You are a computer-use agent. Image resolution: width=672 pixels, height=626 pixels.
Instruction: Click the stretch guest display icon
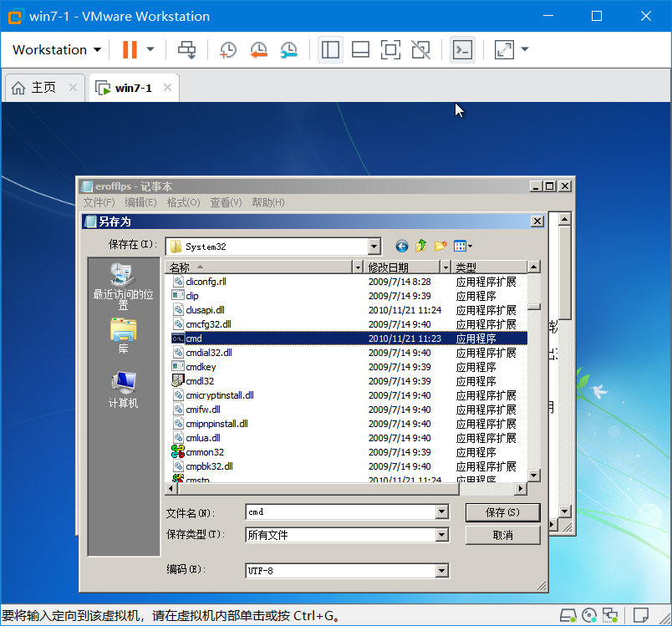coord(504,49)
